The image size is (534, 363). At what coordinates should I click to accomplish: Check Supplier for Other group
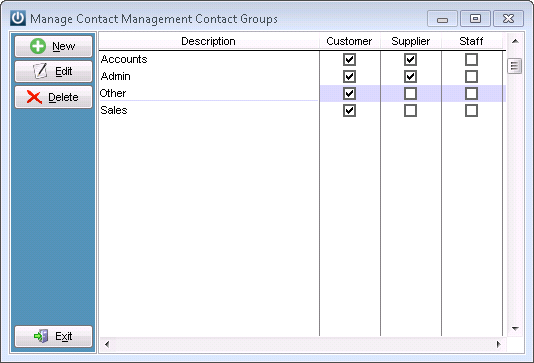pos(410,94)
